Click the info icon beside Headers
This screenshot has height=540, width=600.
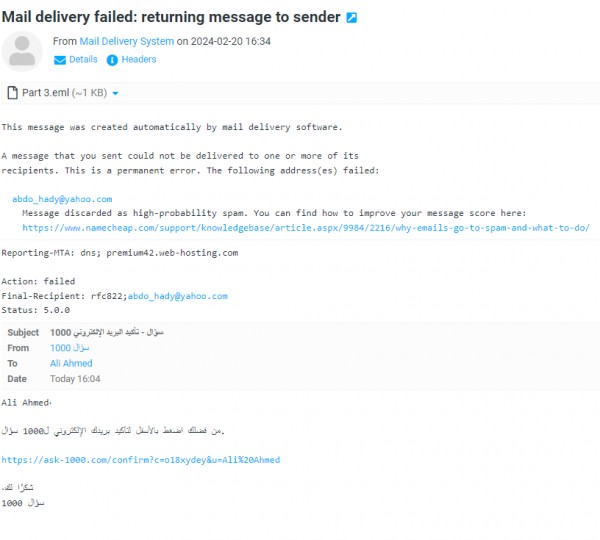[x=112, y=60]
